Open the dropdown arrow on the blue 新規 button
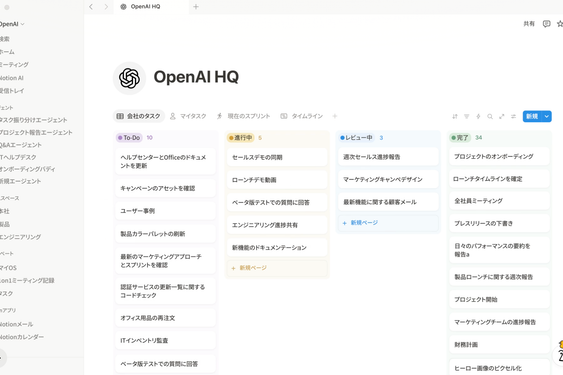This screenshot has width=563, height=375. point(546,116)
